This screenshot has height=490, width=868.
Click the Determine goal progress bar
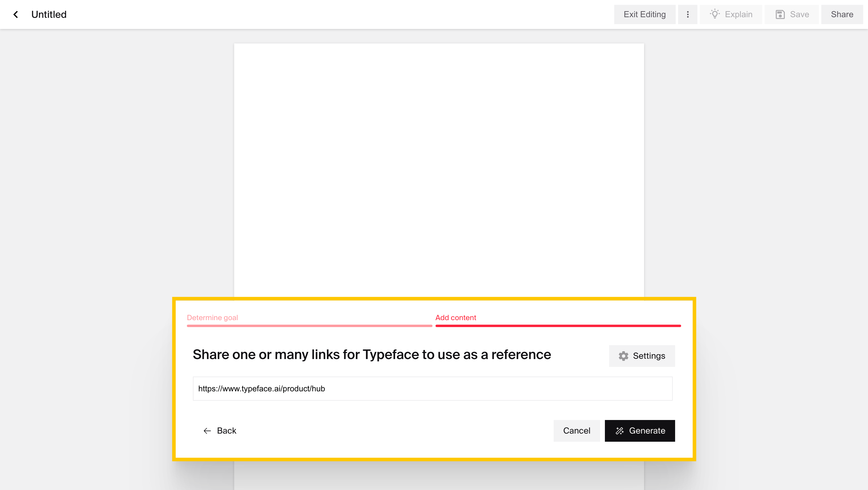[309, 326]
